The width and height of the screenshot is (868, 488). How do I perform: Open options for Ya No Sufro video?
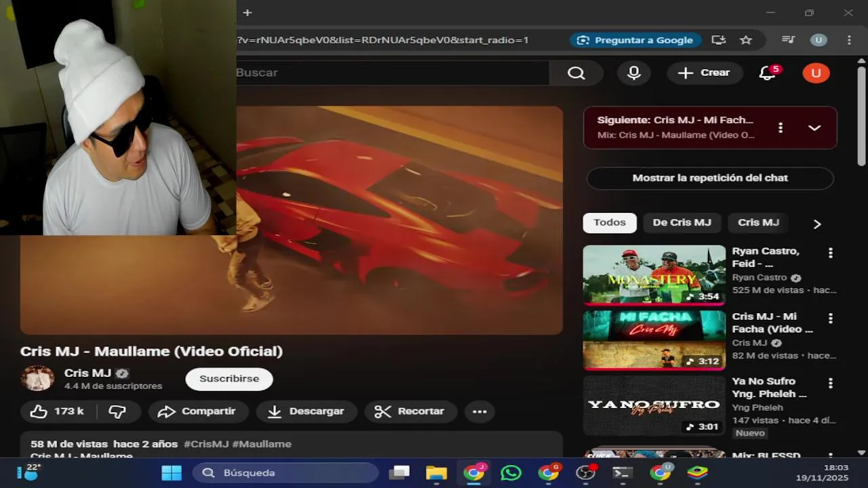coord(830,383)
